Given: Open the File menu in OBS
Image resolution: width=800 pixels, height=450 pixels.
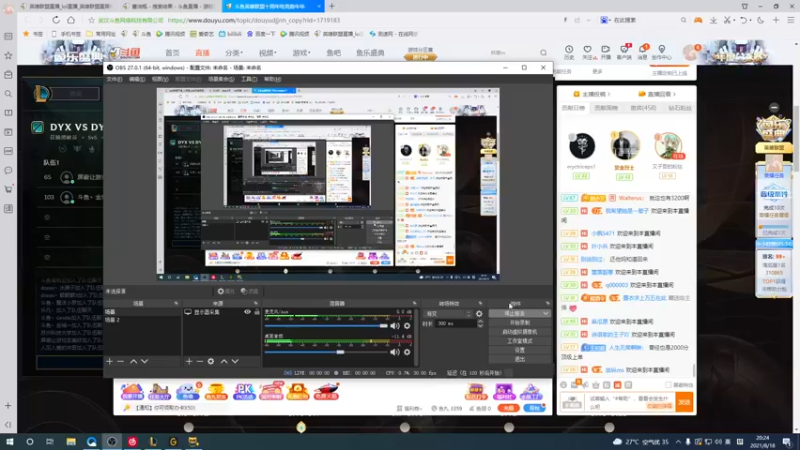Looking at the screenshot, I should (114, 79).
